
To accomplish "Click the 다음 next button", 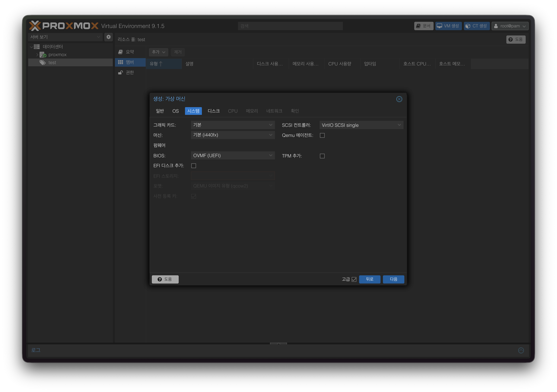I will point(393,279).
